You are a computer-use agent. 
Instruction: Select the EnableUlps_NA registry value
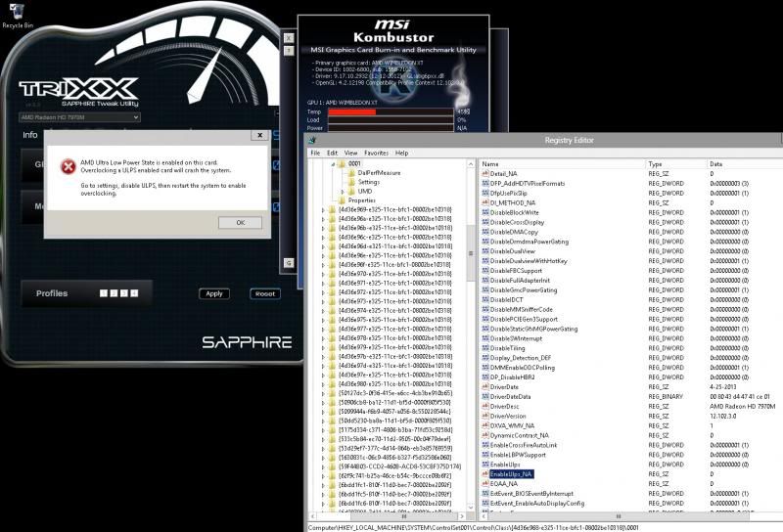(511, 474)
